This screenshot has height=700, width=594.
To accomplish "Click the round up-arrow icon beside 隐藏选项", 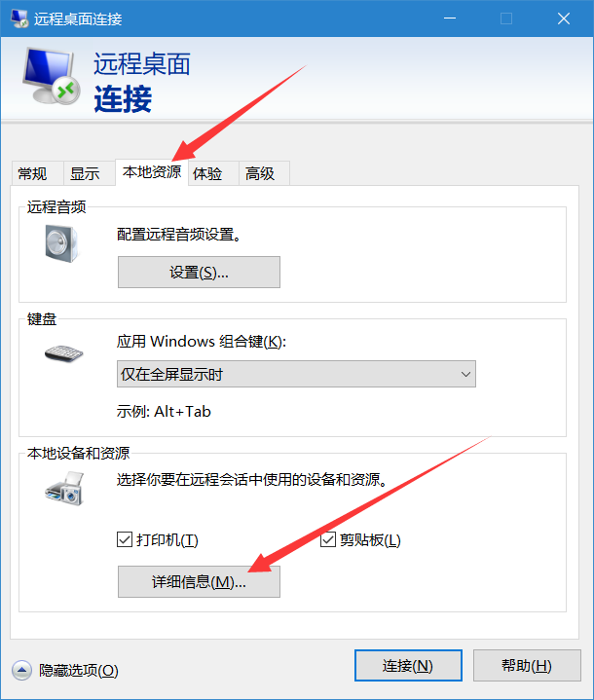I will 21,670.
